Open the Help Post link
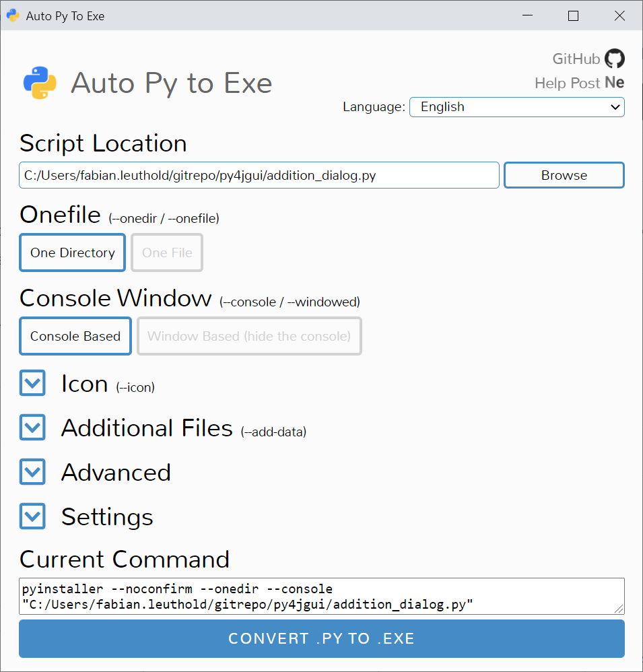The image size is (643, 672). (567, 83)
